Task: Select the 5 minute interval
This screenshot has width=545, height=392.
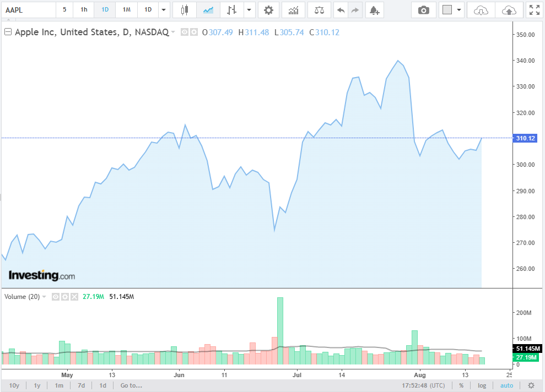Action: coord(64,10)
